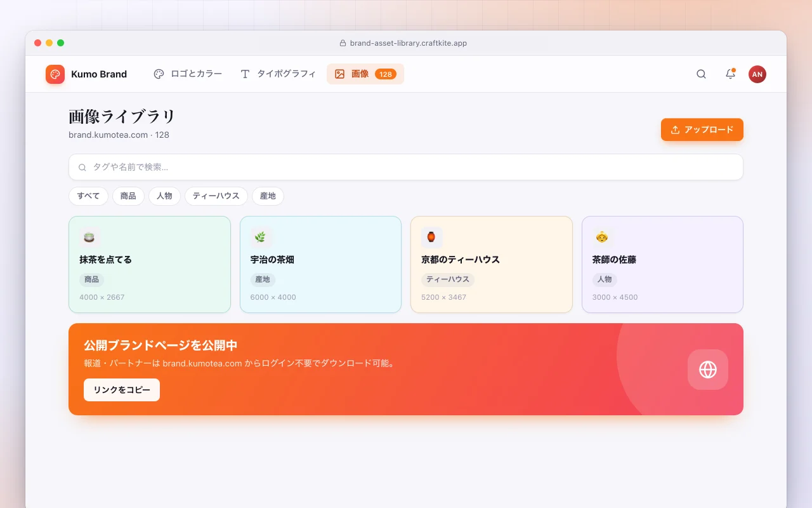Select the 産地 filter chip
The image size is (812, 508).
point(268,196)
